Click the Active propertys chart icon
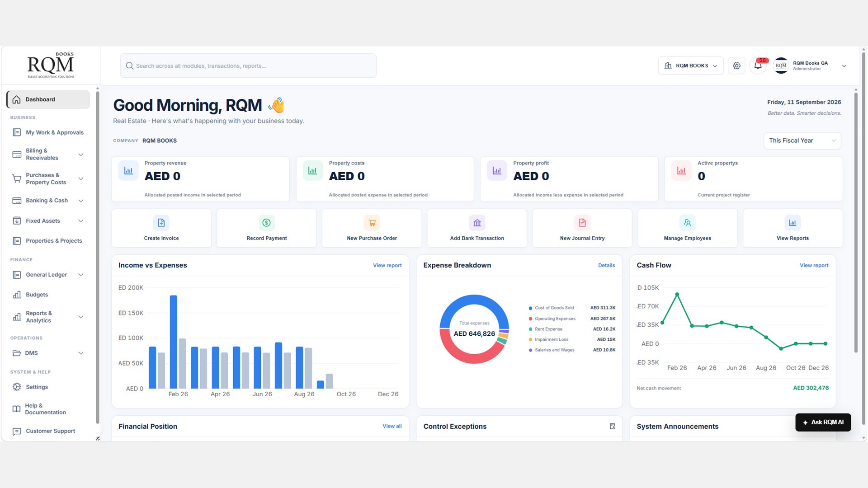The width and height of the screenshot is (868, 488). (681, 171)
